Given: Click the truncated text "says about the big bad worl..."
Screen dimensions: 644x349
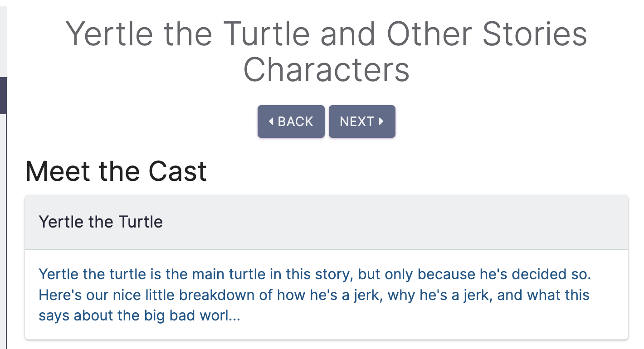Looking at the screenshot, I should pos(139,315).
